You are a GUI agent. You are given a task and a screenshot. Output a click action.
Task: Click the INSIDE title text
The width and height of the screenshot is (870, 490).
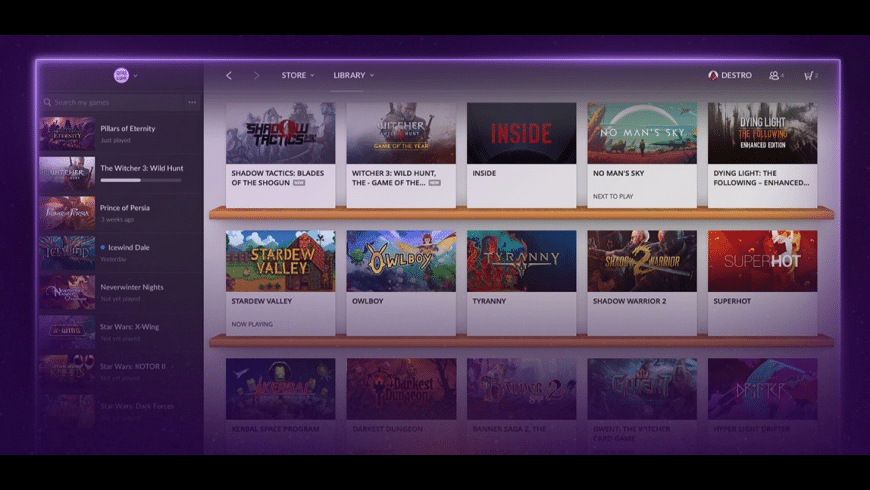click(x=484, y=173)
